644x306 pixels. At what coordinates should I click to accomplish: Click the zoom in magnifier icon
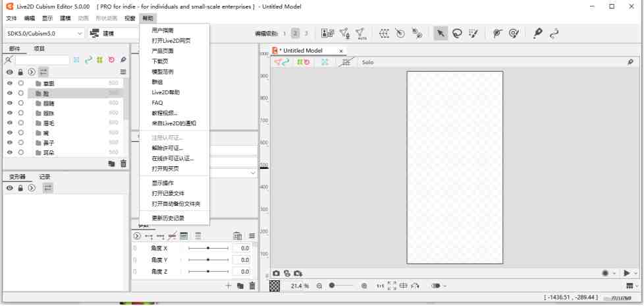(364, 286)
